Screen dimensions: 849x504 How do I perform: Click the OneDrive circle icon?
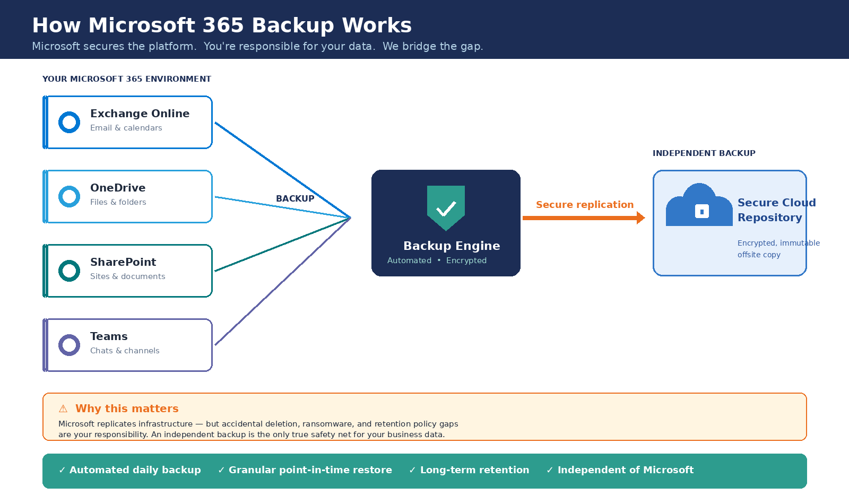(69, 197)
